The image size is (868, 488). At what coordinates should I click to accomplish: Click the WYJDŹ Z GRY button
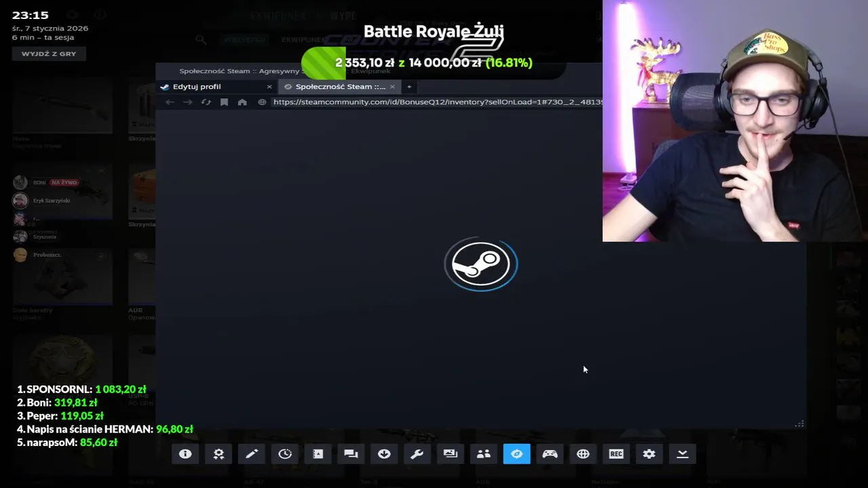(x=49, y=54)
